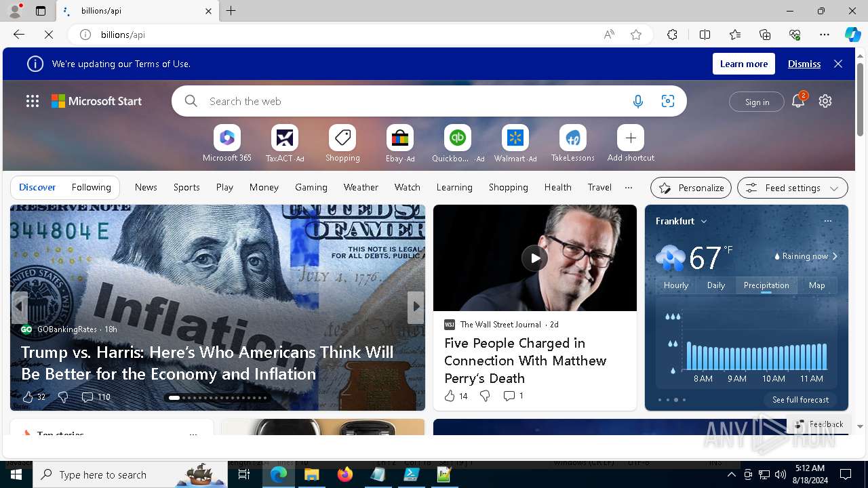Image resolution: width=868 pixels, height=488 pixels.
Task: Open the News tab
Action: coord(146,187)
